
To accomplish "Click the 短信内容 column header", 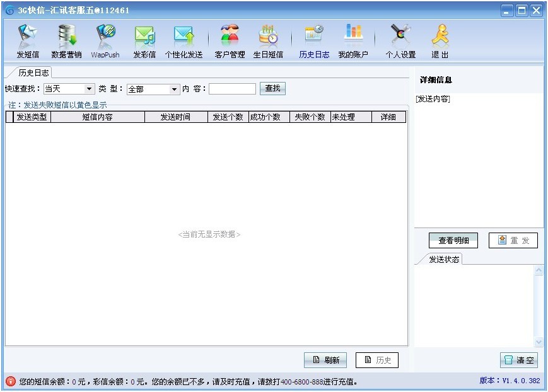I will coord(98,117).
